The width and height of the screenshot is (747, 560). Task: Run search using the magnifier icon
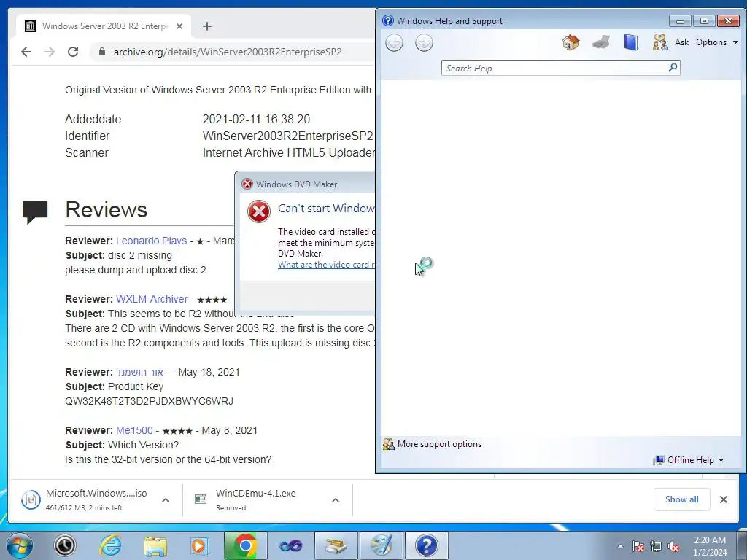[673, 68]
